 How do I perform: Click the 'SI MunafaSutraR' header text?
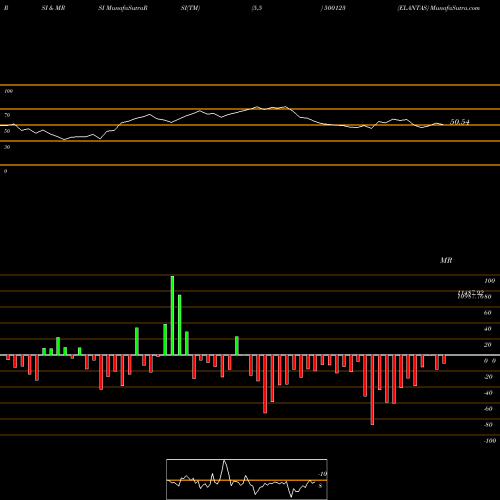pyautogui.click(x=123, y=8)
